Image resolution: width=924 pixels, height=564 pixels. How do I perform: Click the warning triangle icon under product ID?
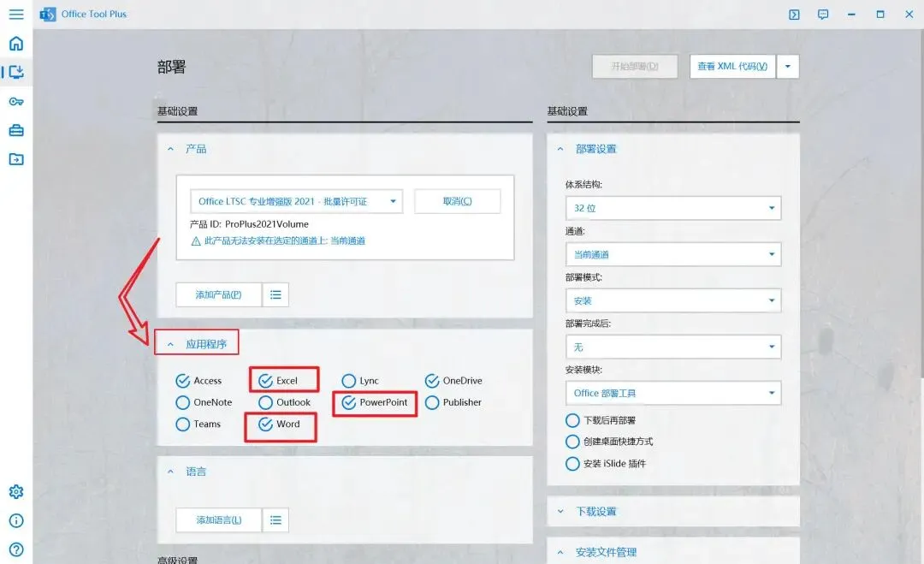click(196, 241)
